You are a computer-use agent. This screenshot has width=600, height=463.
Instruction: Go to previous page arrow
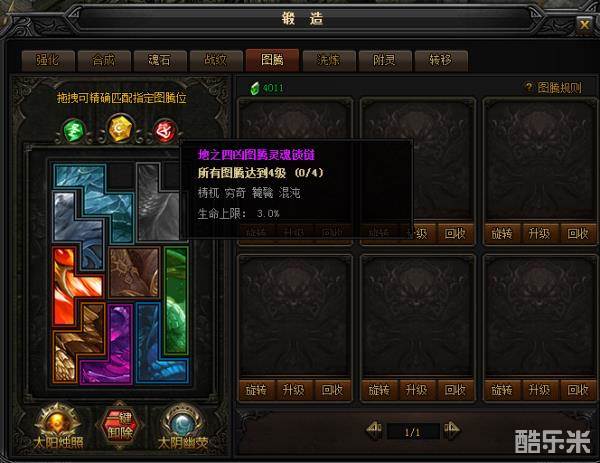point(375,430)
